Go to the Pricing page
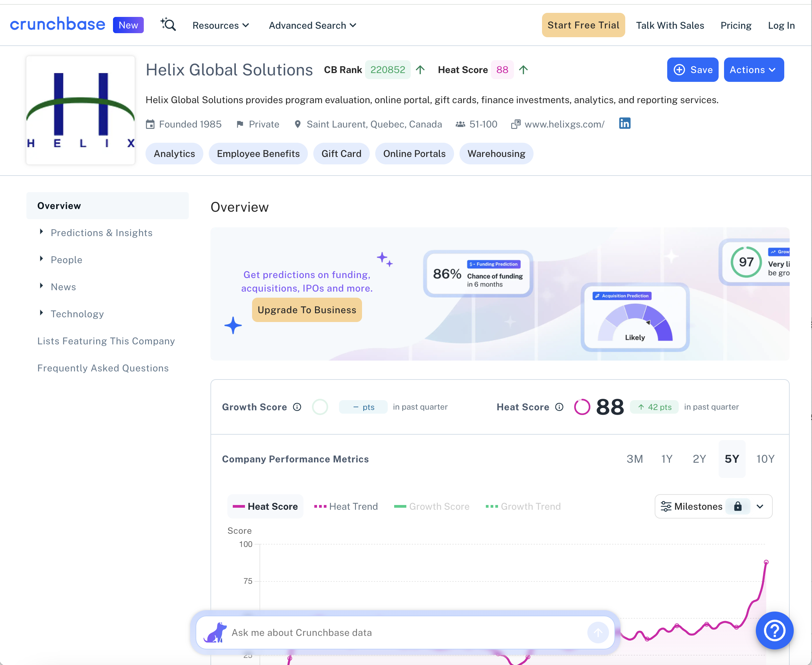The image size is (812, 665). pyautogui.click(x=736, y=25)
